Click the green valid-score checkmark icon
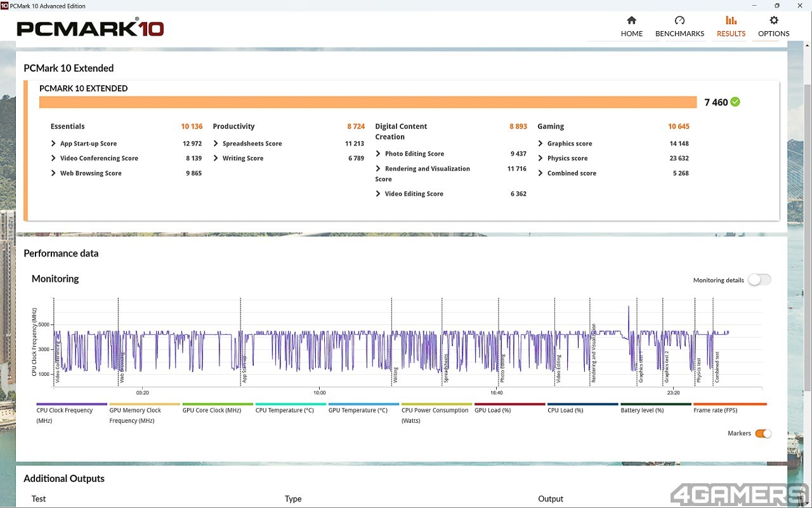The height and width of the screenshot is (508, 812). coord(735,102)
